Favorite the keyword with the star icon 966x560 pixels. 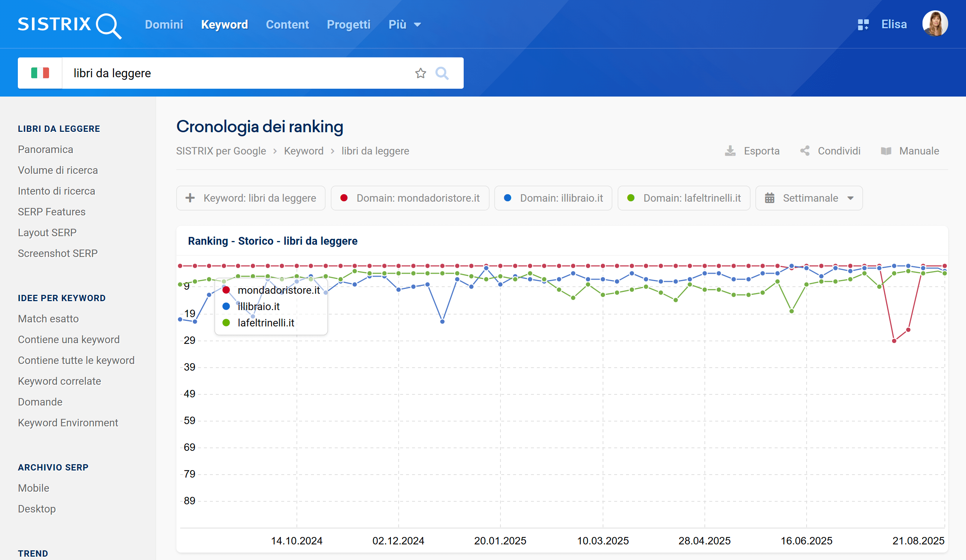coord(421,73)
